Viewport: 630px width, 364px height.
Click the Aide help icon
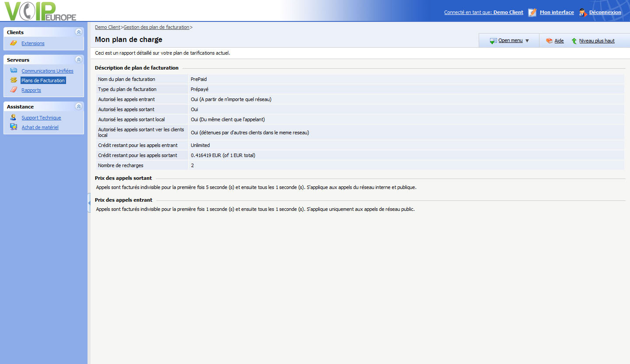tap(549, 41)
